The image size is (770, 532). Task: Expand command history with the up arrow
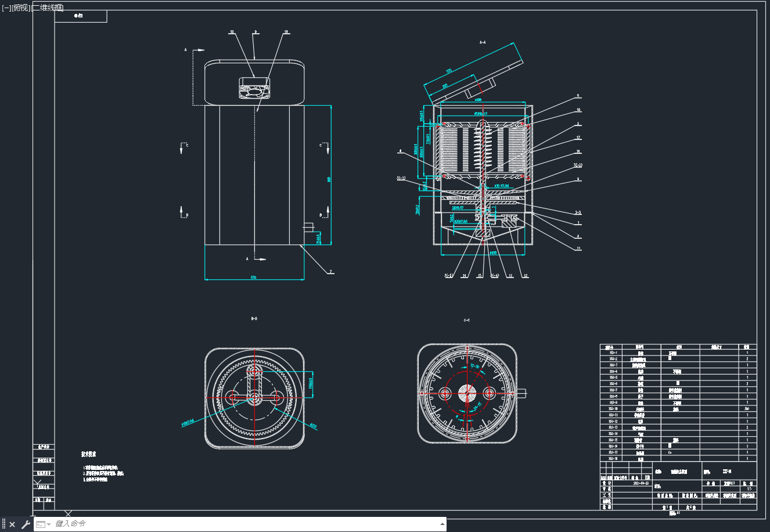point(443,524)
